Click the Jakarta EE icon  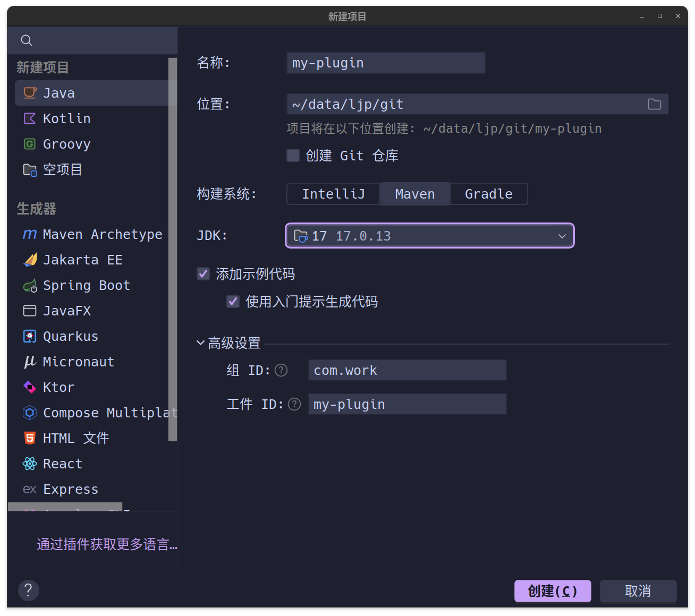click(x=30, y=260)
